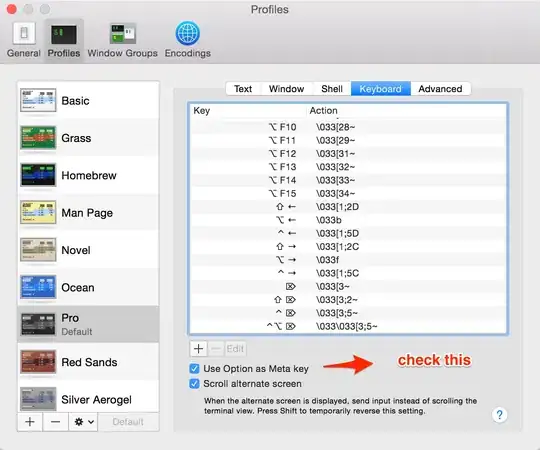Add a new profile with plus button
The width and height of the screenshot is (540, 450).
[30, 422]
